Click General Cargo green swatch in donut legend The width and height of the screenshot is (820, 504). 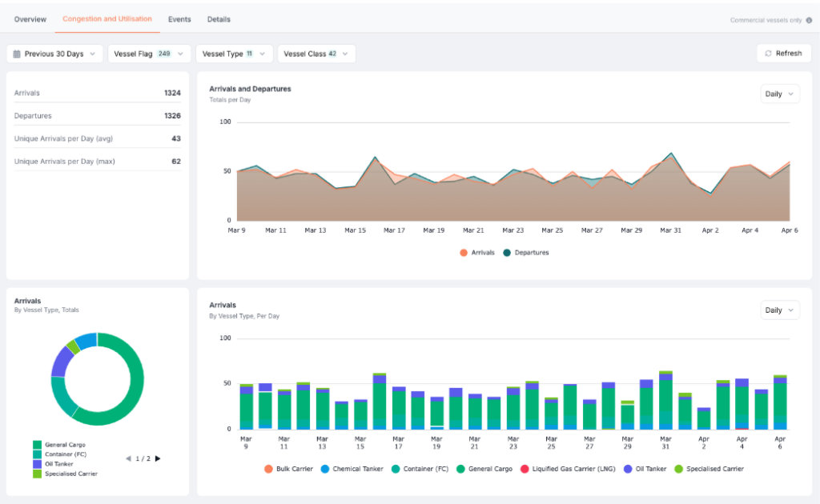[37, 445]
